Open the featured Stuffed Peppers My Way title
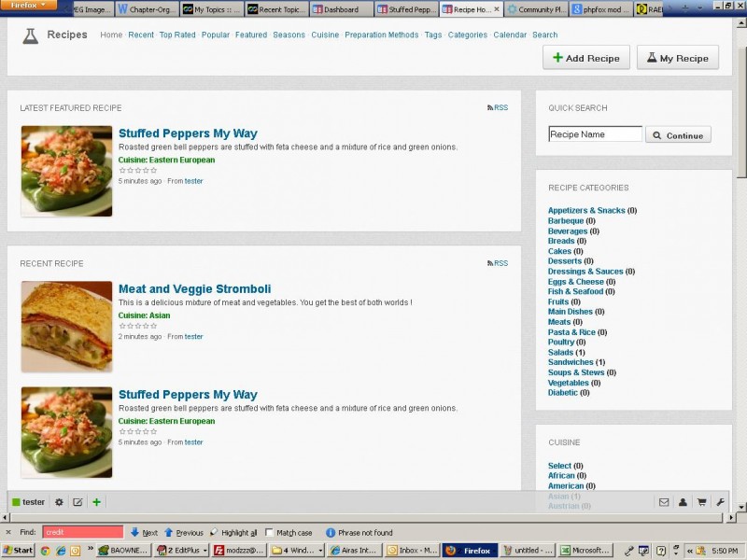The image size is (747, 560). 188,133
